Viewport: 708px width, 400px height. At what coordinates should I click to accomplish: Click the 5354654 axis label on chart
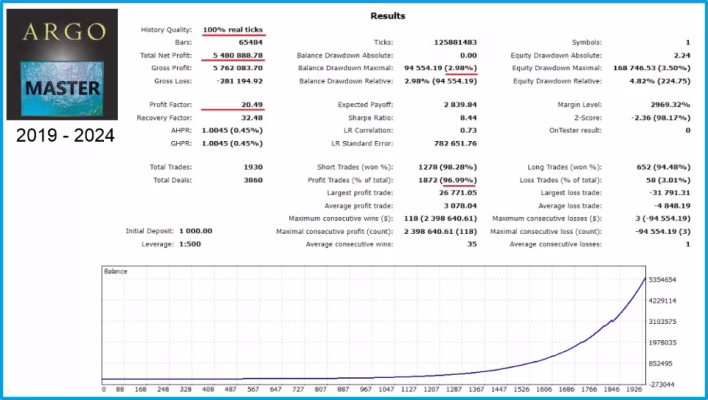tap(662, 280)
